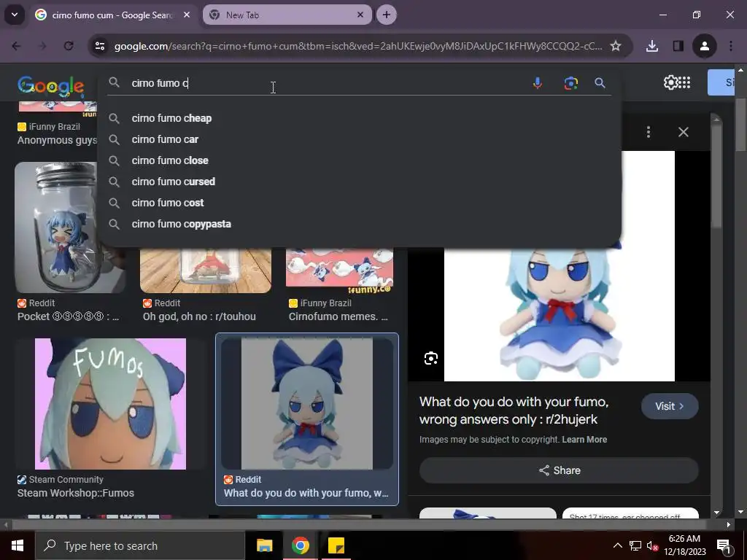Click the address bar URL text
Viewport: 747px width, 560px height.
pyautogui.click(x=357, y=46)
